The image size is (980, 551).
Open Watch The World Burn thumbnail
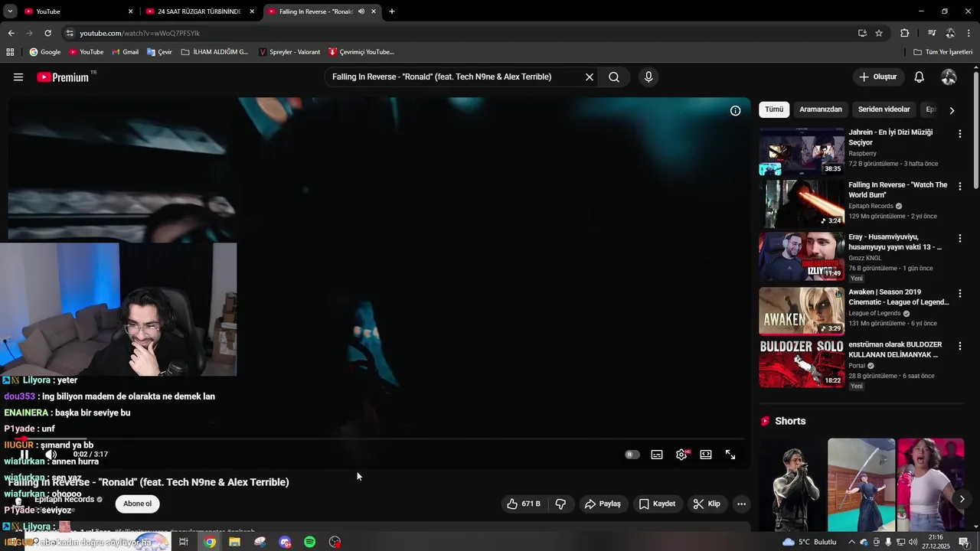pyautogui.click(x=802, y=204)
